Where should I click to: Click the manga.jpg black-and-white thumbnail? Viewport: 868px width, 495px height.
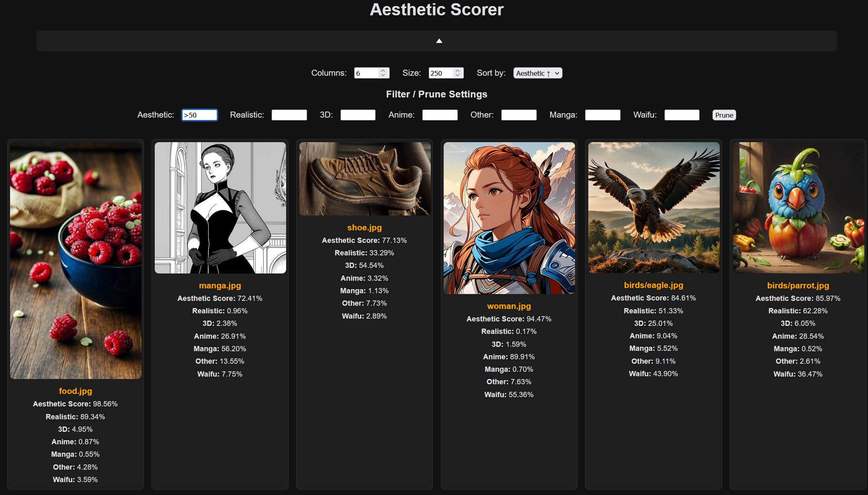[x=220, y=208]
